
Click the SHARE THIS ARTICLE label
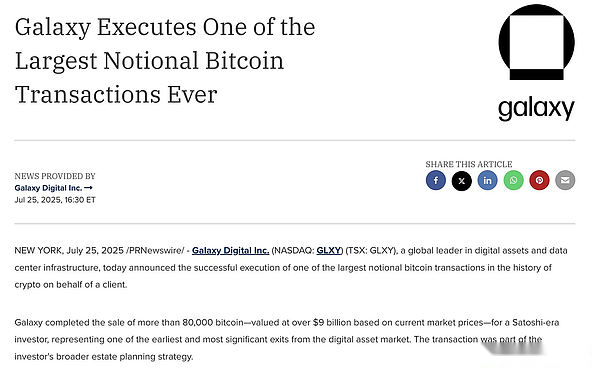click(x=469, y=164)
